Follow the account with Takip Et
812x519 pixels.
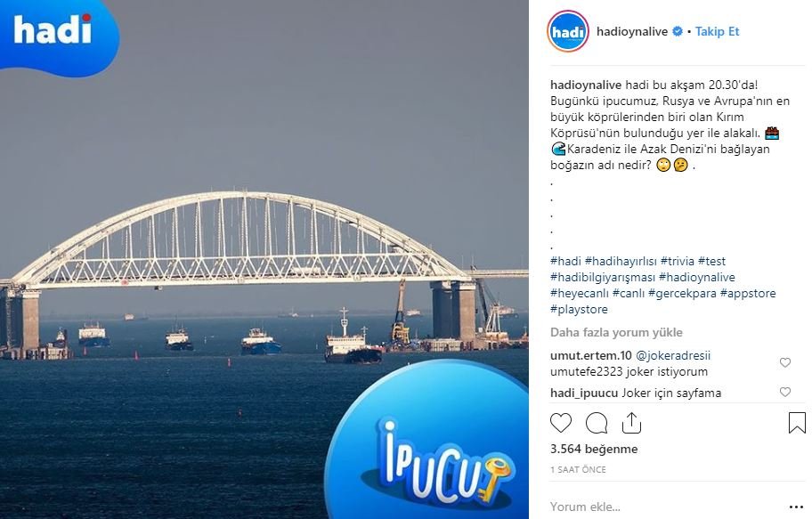(x=717, y=31)
